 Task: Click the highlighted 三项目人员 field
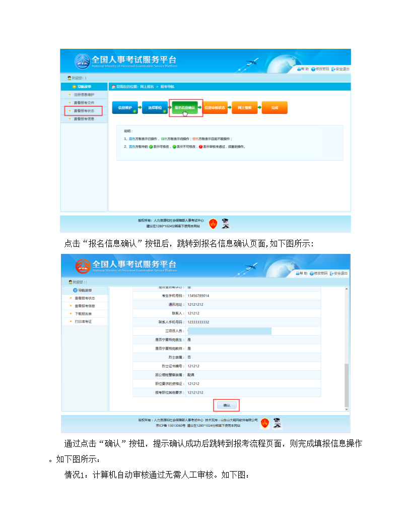pos(229,331)
